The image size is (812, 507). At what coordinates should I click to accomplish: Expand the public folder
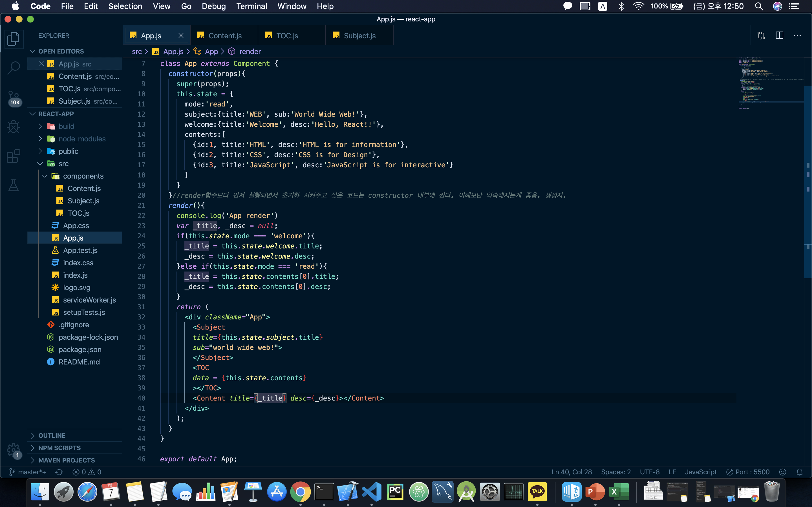(68, 151)
